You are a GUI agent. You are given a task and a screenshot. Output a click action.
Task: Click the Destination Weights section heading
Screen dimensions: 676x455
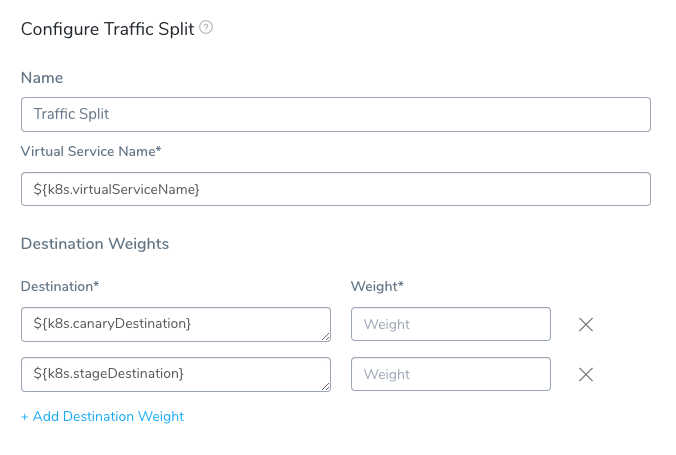(x=95, y=244)
